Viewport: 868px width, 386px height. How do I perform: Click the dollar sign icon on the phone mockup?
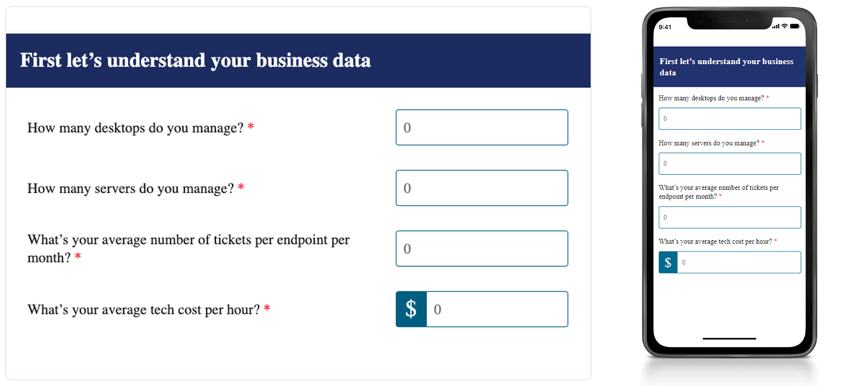(668, 262)
